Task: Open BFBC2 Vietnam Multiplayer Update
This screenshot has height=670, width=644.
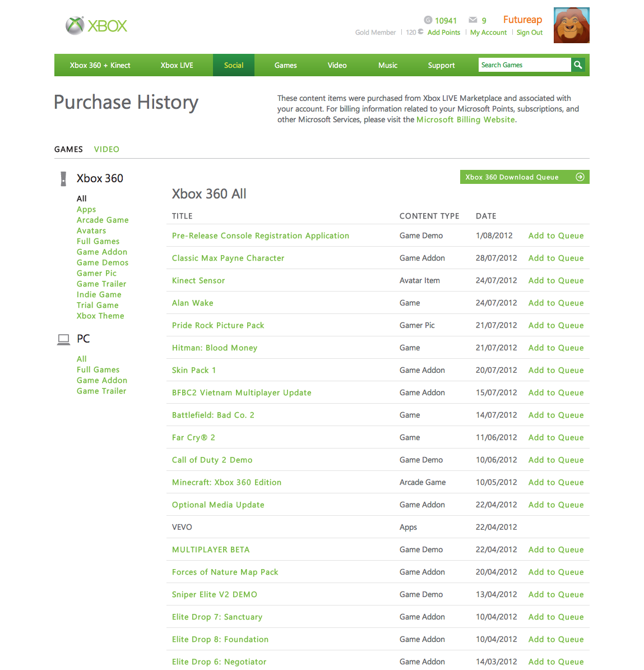Action: coord(242,392)
